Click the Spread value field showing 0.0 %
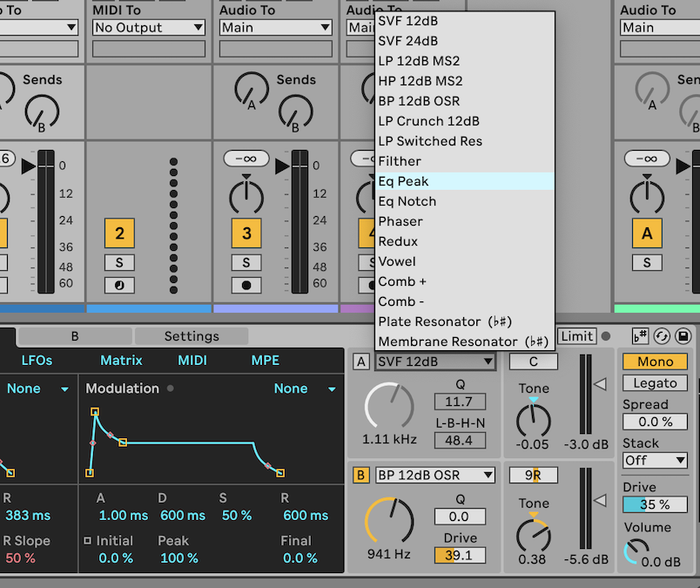The width and height of the screenshot is (700, 588). tap(655, 422)
